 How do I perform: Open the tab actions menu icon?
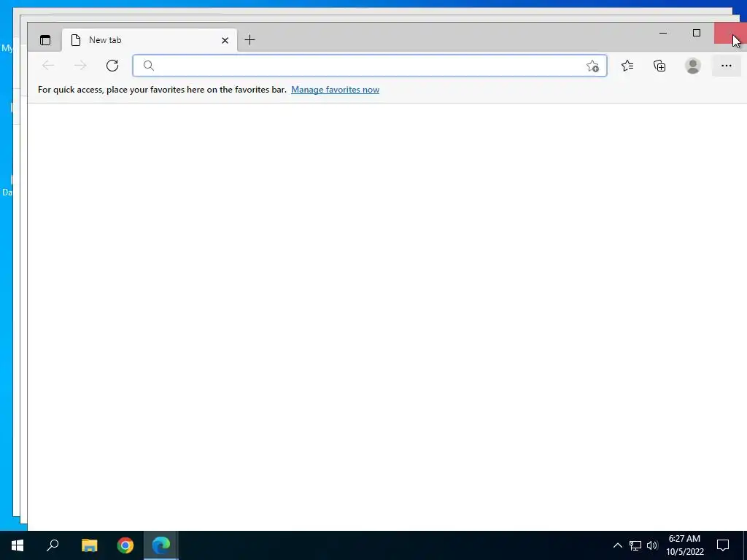tap(45, 40)
